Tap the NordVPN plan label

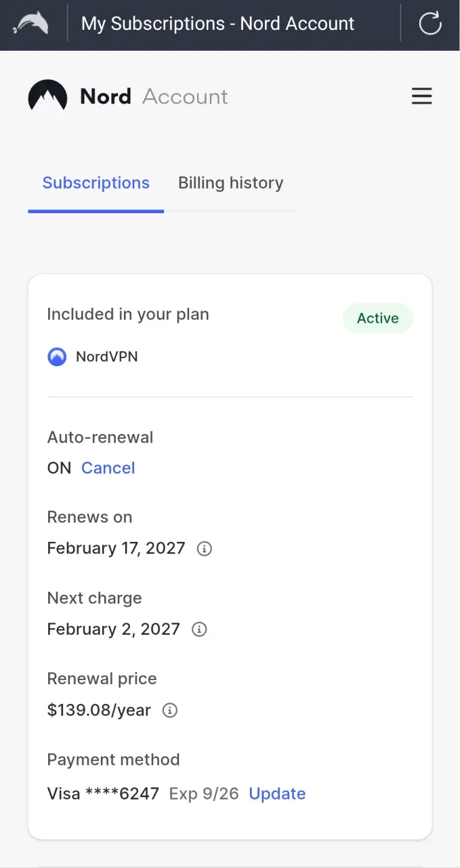(107, 357)
